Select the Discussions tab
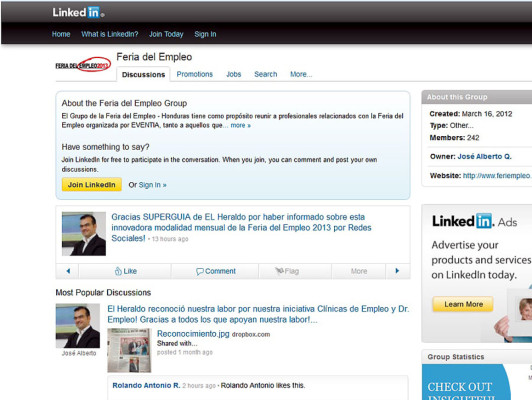This screenshot has width=532, height=400. pyautogui.click(x=143, y=74)
